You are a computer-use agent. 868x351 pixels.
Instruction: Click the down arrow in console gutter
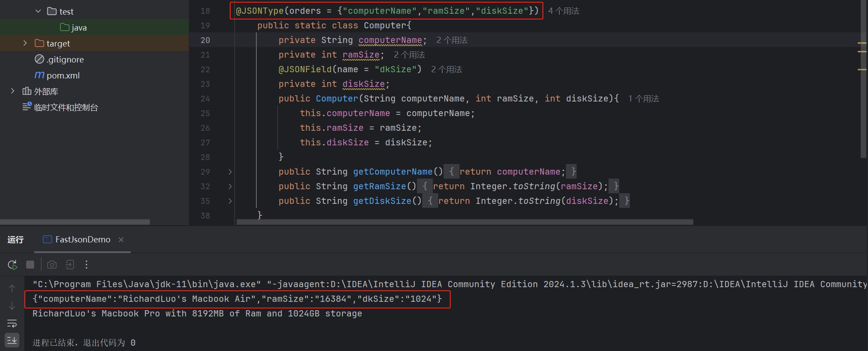coord(12,306)
